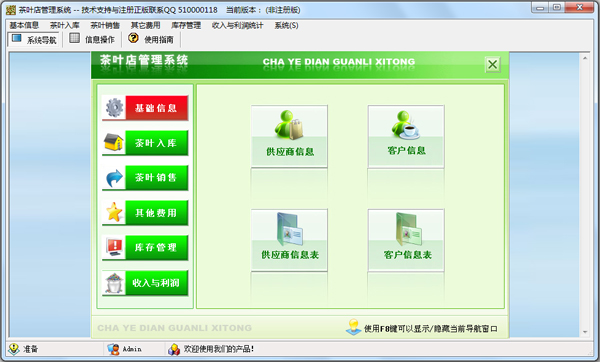
Task: Click the Admin user icon in status bar
Action: pyautogui.click(x=113, y=349)
